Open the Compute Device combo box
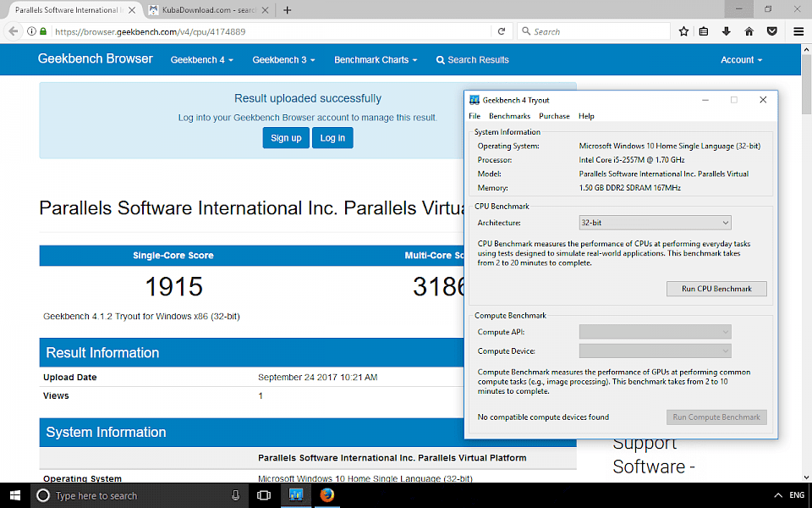812x508 pixels. click(655, 351)
